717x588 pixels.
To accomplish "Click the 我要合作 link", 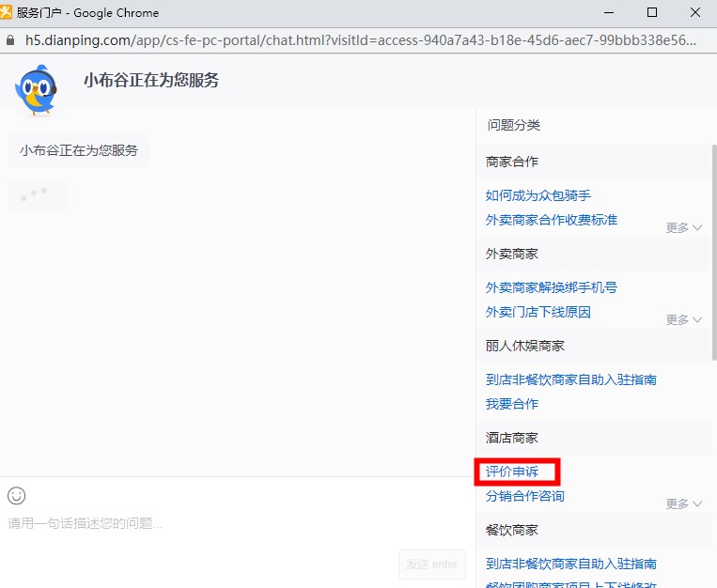I will 511,404.
